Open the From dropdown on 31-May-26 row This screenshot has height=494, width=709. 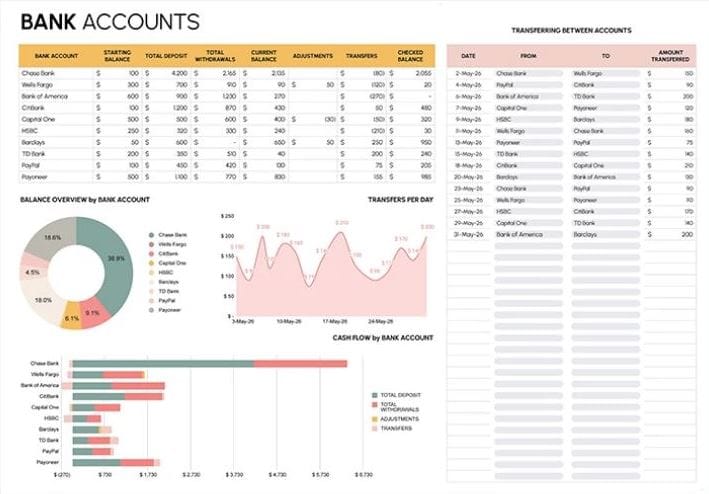(529, 235)
